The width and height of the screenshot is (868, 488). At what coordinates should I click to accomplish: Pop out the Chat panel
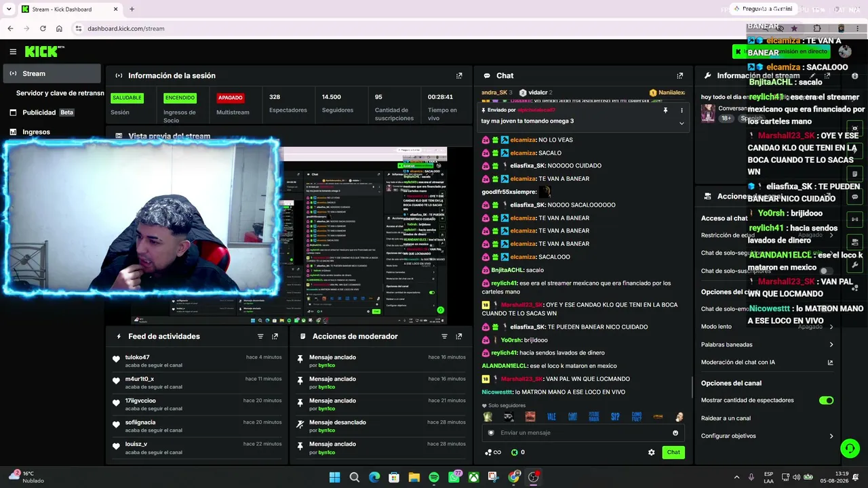point(679,76)
